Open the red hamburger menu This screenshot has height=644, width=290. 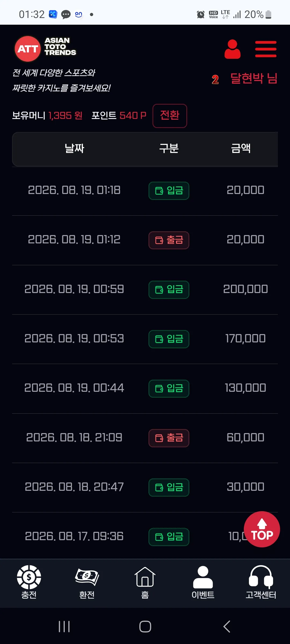coord(266,49)
